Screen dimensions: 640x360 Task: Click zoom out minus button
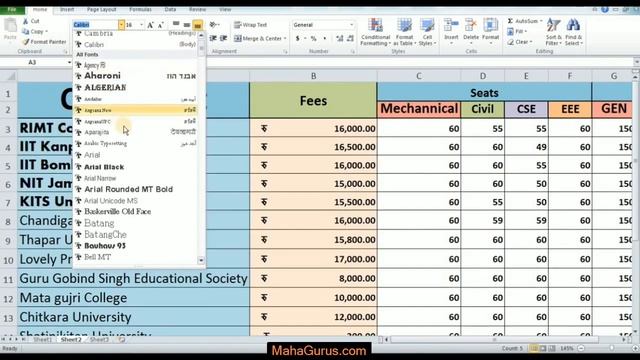pyautogui.click(x=581, y=349)
